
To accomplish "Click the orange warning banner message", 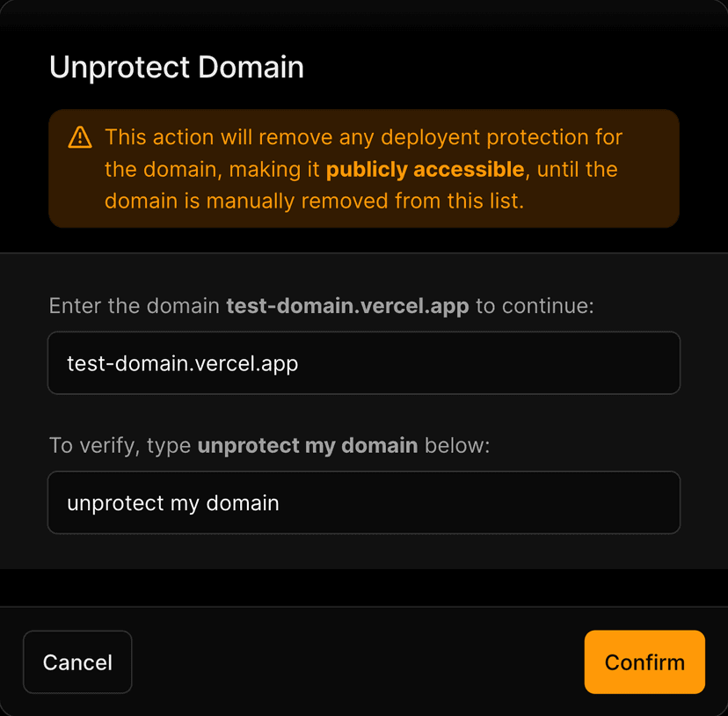I will pos(363,169).
